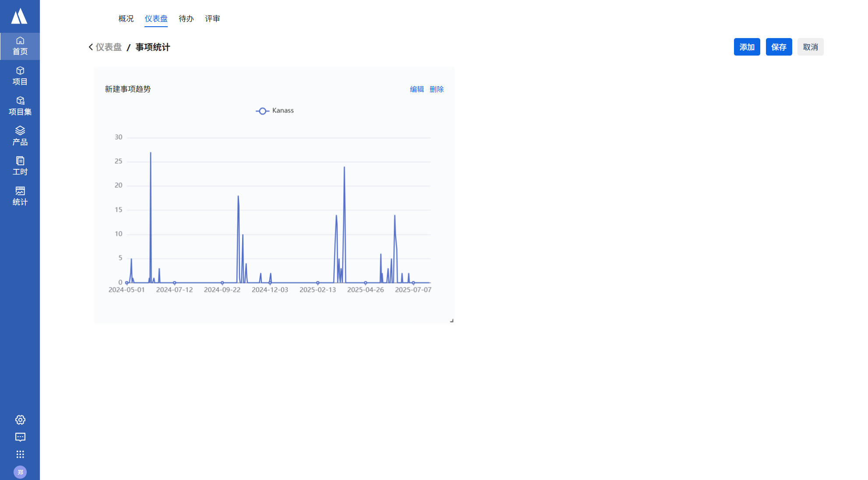The image size is (868, 480).
Task: Go back via 仪表盘 breadcrumb chevron
Action: click(x=91, y=47)
